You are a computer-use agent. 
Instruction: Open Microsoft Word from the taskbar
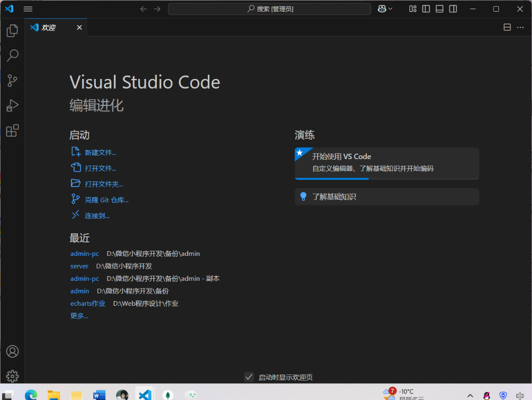(x=99, y=395)
